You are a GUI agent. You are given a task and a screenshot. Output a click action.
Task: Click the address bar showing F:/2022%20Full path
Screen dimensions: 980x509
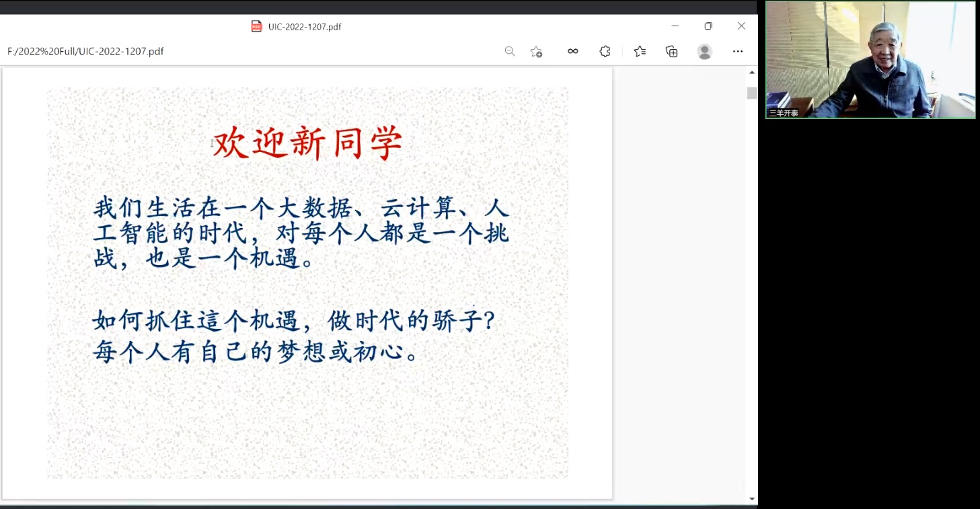pos(85,52)
